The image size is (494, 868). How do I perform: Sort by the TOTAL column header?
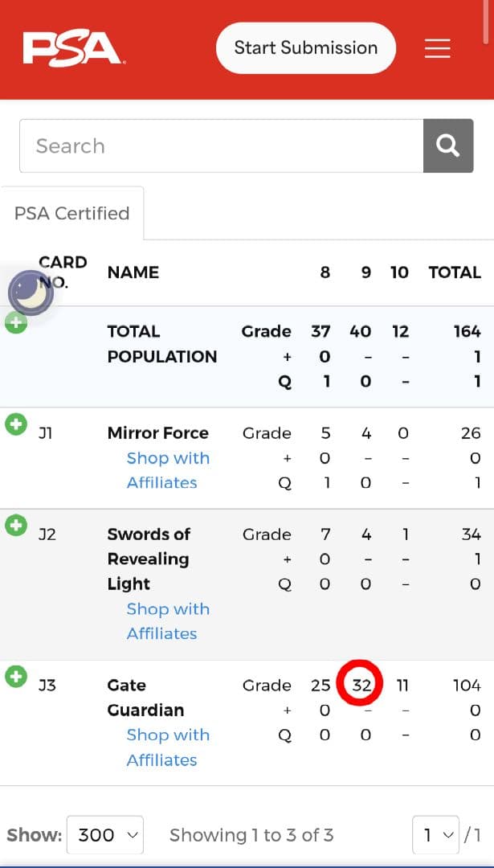(455, 272)
